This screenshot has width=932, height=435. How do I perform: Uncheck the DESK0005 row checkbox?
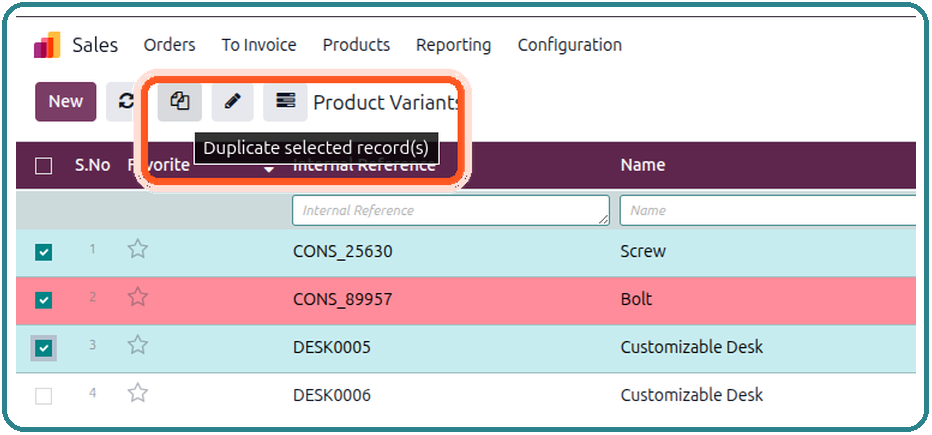pyautogui.click(x=43, y=348)
